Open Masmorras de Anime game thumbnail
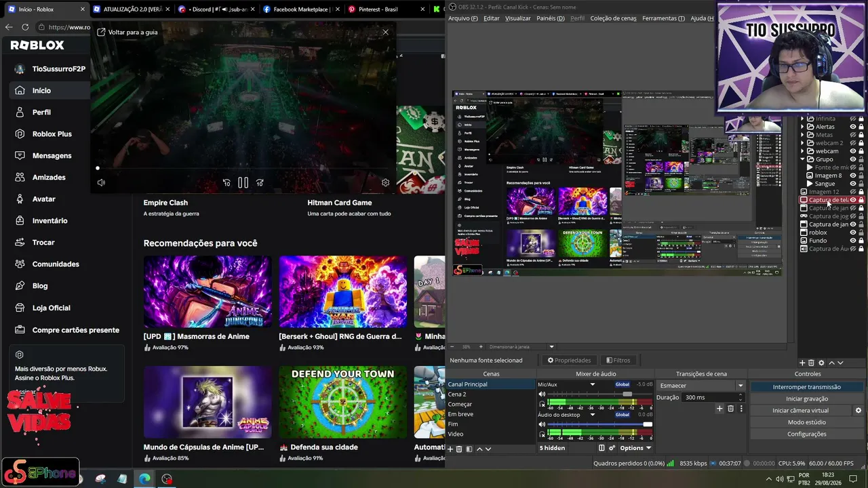Screen dimensions: 868x488 pyautogui.click(x=208, y=291)
